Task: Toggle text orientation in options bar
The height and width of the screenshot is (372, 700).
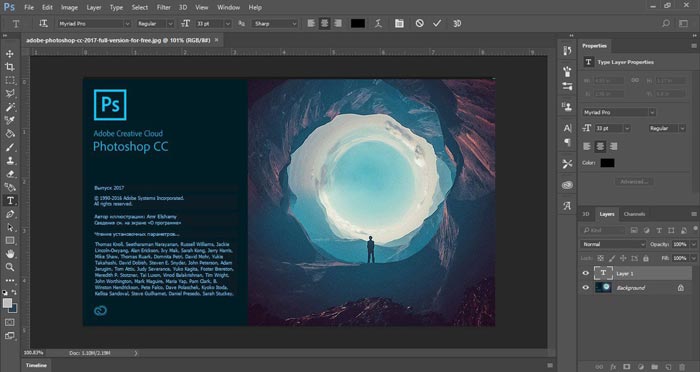Action: [x=43, y=24]
